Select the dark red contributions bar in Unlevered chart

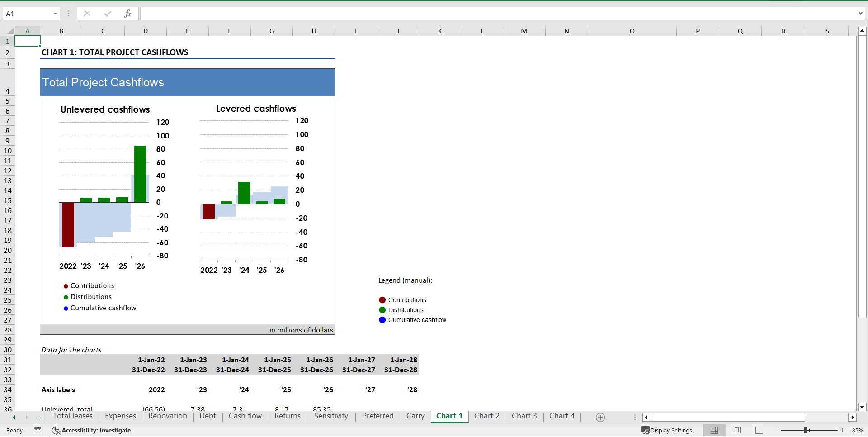pyautogui.click(x=68, y=224)
